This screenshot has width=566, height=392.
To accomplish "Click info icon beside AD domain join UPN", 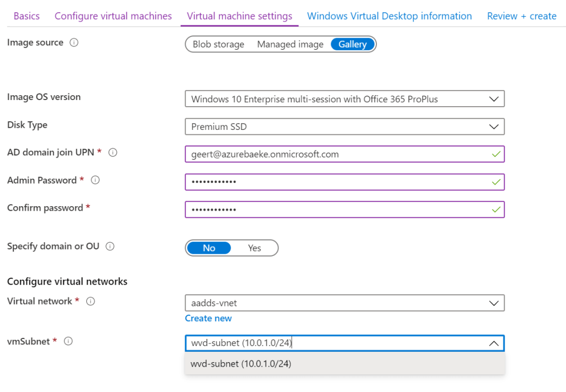I will click(x=113, y=153).
